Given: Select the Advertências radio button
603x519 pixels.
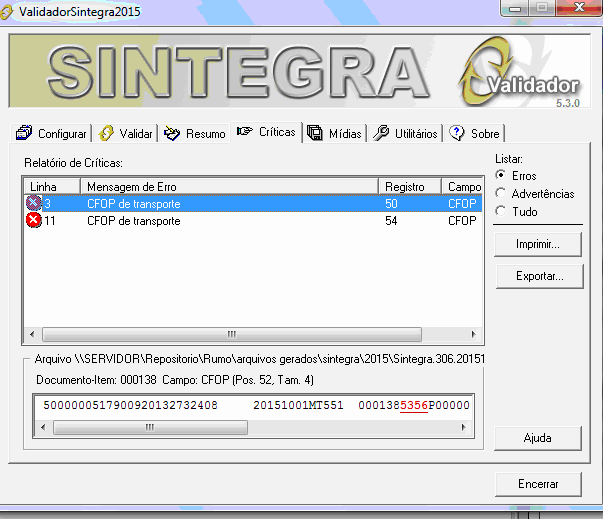Looking at the screenshot, I should (x=500, y=193).
